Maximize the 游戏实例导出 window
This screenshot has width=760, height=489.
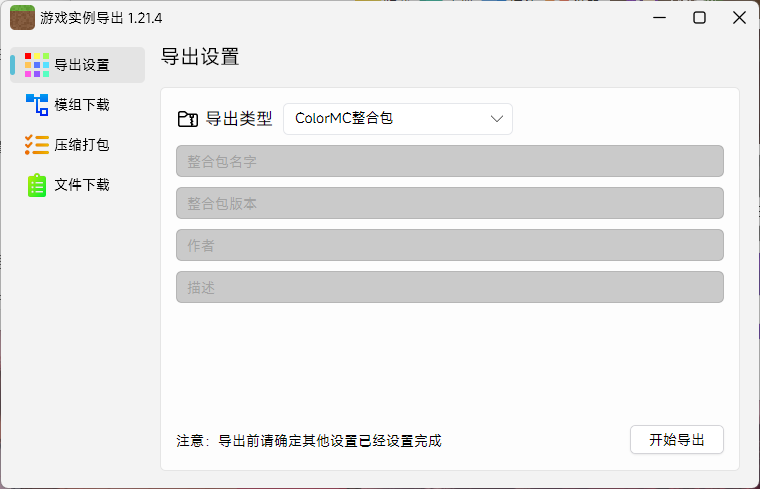tap(699, 18)
